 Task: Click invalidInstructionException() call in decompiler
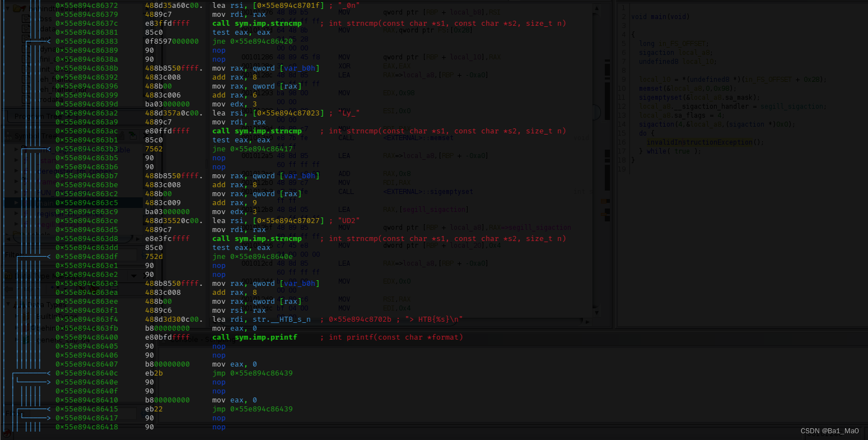[x=706, y=142]
